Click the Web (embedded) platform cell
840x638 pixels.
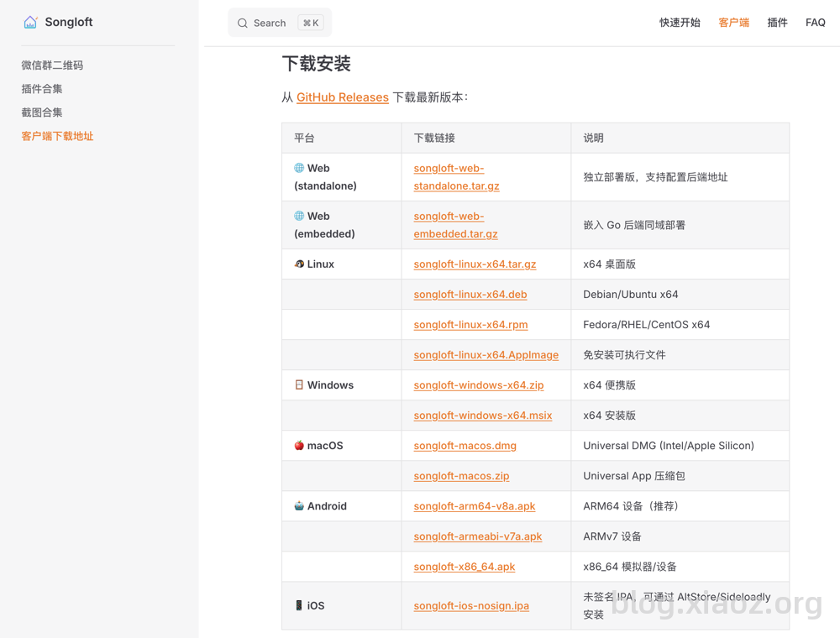tap(341, 225)
